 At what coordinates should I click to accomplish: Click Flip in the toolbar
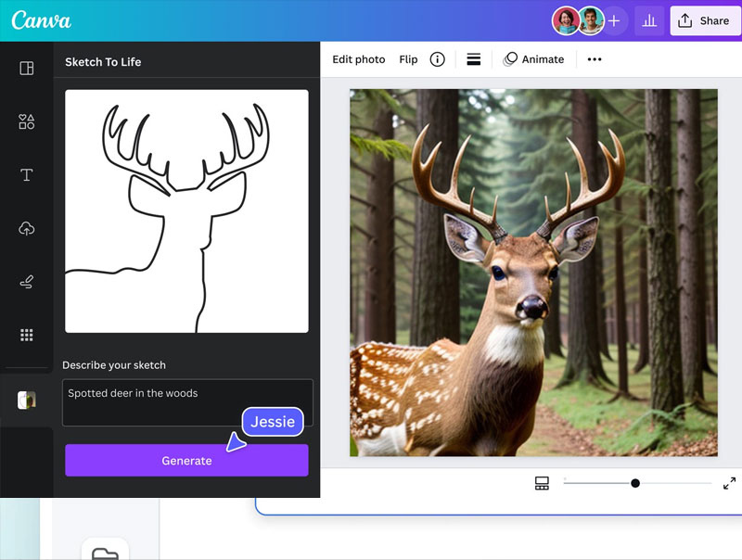[408, 59]
